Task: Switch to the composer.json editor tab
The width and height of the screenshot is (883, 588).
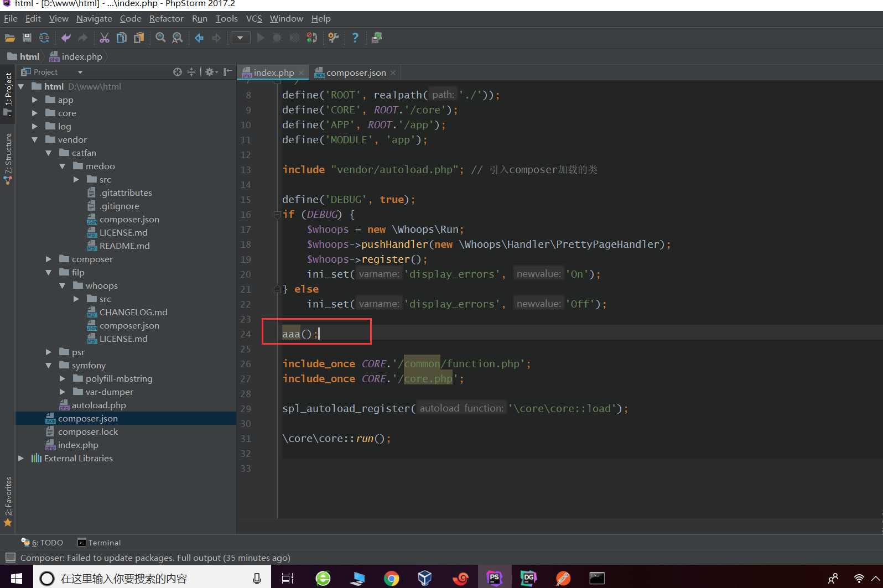Action: coord(356,72)
